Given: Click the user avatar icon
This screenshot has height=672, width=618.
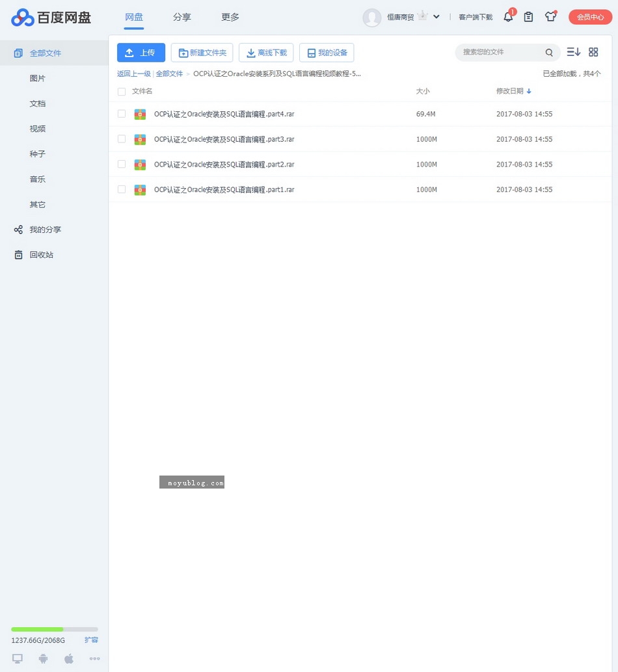Looking at the screenshot, I should 372,18.
